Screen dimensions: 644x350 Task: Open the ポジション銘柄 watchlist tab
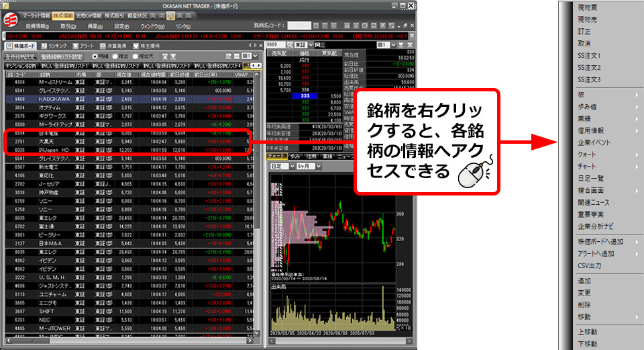21,66
